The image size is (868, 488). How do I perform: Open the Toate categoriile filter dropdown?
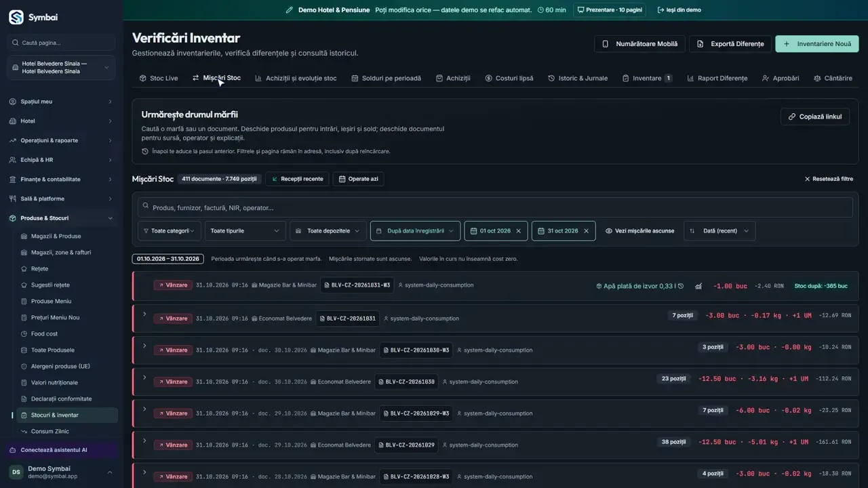pyautogui.click(x=170, y=231)
